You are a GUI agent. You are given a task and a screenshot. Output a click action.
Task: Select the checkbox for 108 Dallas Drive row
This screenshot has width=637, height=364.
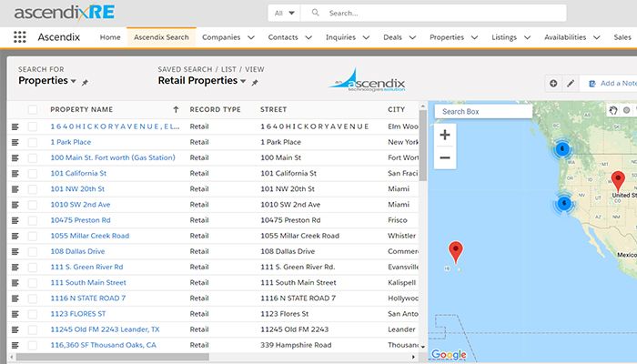click(33, 251)
